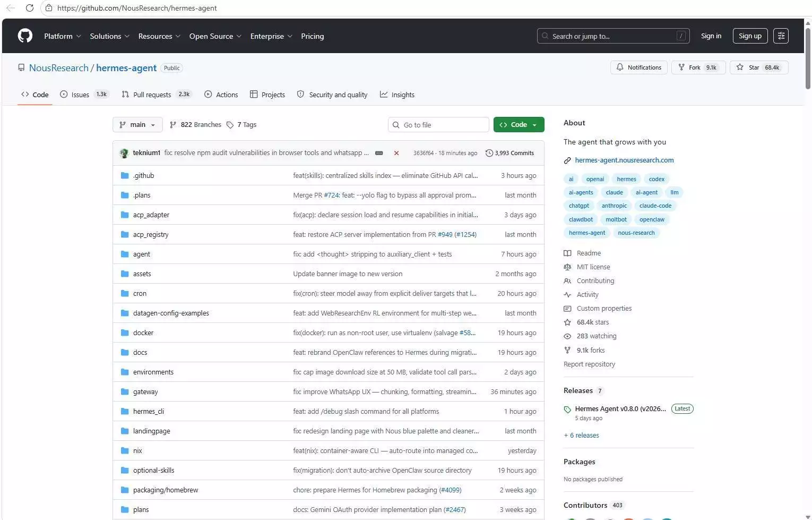Toggle Notifications for this repository
The height and width of the screenshot is (520, 812).
point(639,67)
